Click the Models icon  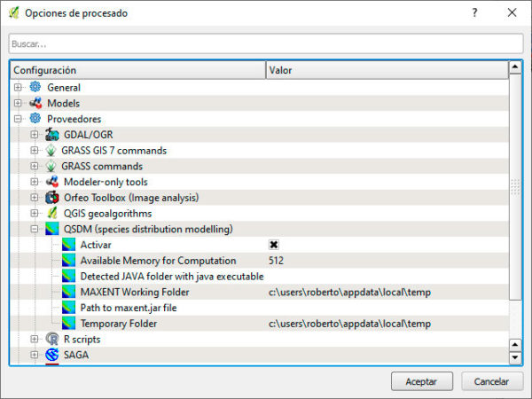tap(35, 103)
